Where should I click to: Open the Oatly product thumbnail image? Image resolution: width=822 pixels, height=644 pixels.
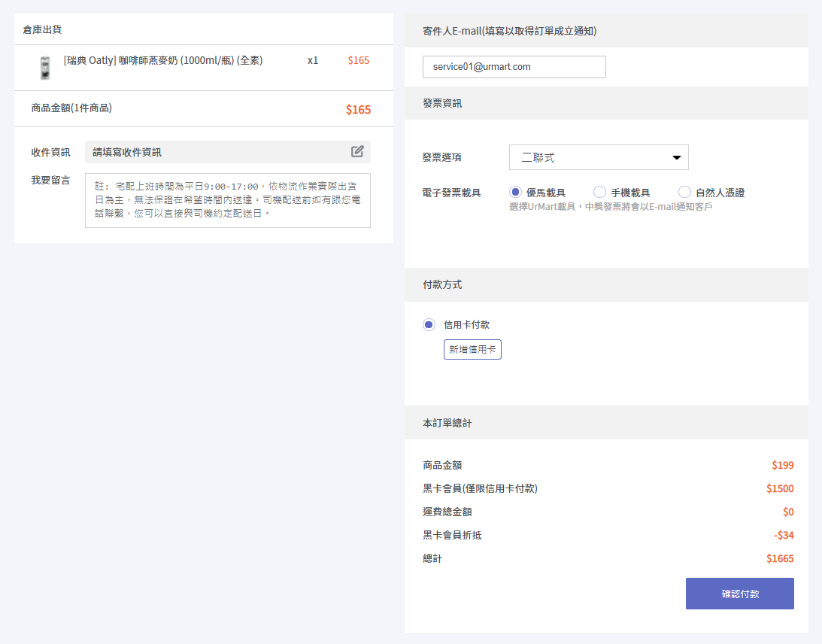tap(45, 68)
